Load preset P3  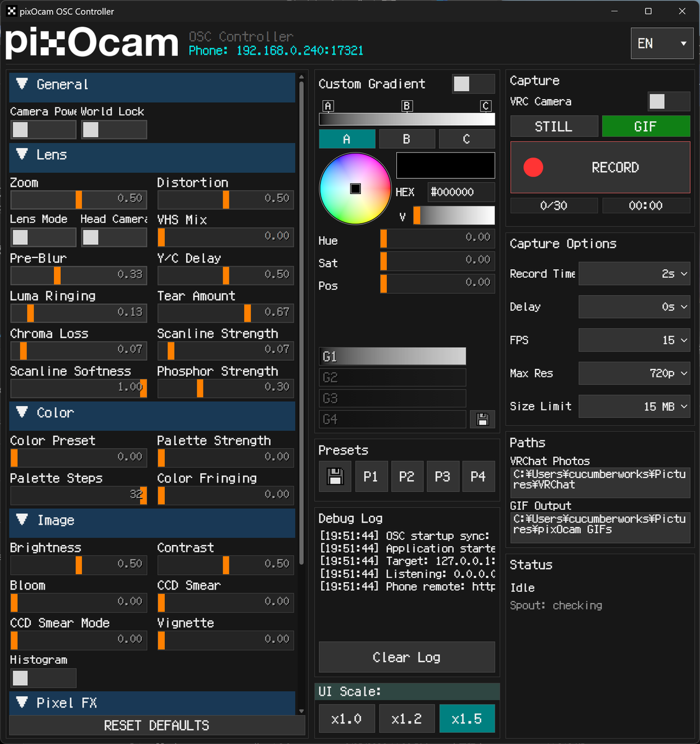[x=442, y=477]
